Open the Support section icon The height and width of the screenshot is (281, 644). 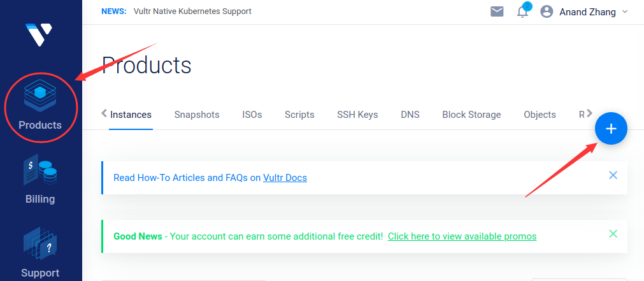40,243
